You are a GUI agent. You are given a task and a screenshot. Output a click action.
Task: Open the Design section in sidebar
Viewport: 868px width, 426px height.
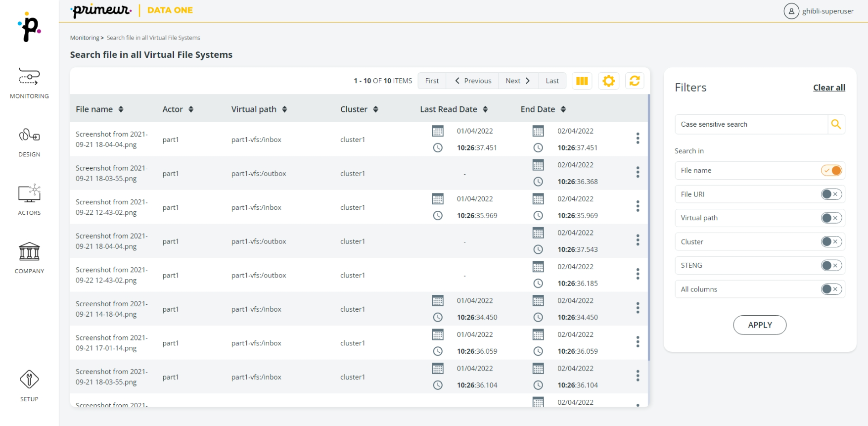[29, 142]
